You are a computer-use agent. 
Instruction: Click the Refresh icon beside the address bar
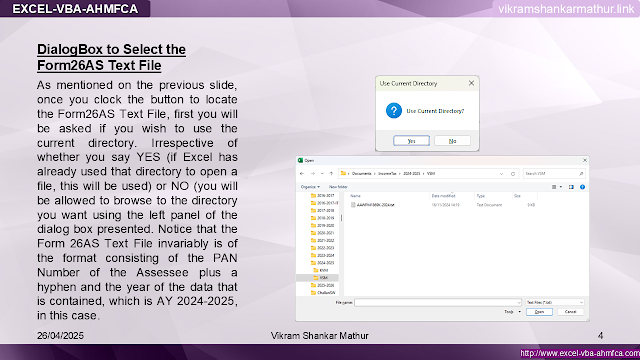coord(513,174)
